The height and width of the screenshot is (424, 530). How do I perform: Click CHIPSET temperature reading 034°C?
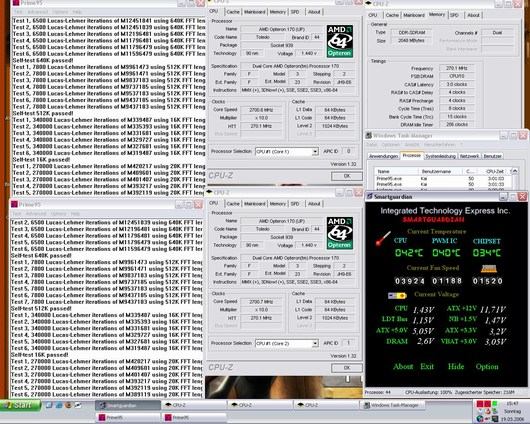pos(487,253)
